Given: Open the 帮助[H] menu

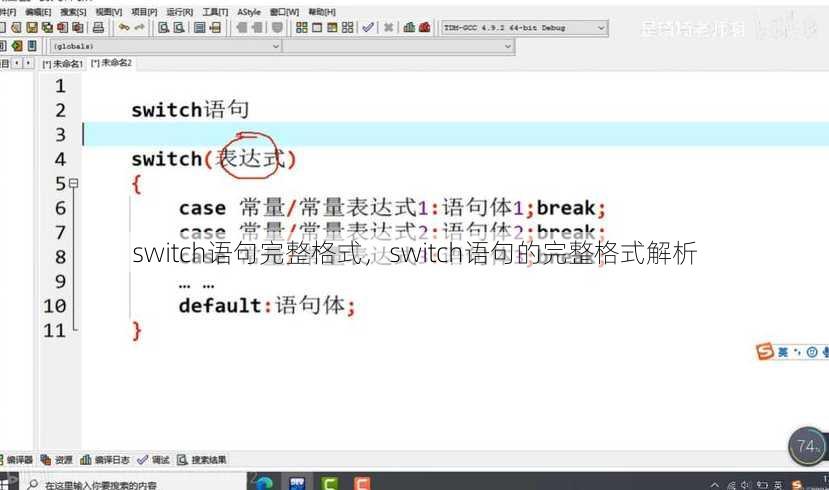Looking at the screenshot, I should coord(321,12).
